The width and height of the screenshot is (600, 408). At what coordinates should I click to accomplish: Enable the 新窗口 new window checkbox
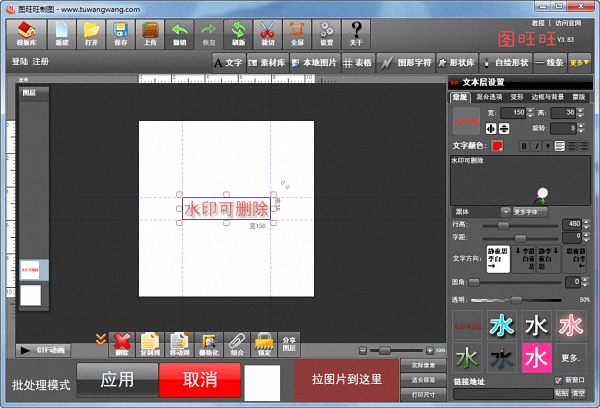[x=558, y=380]
